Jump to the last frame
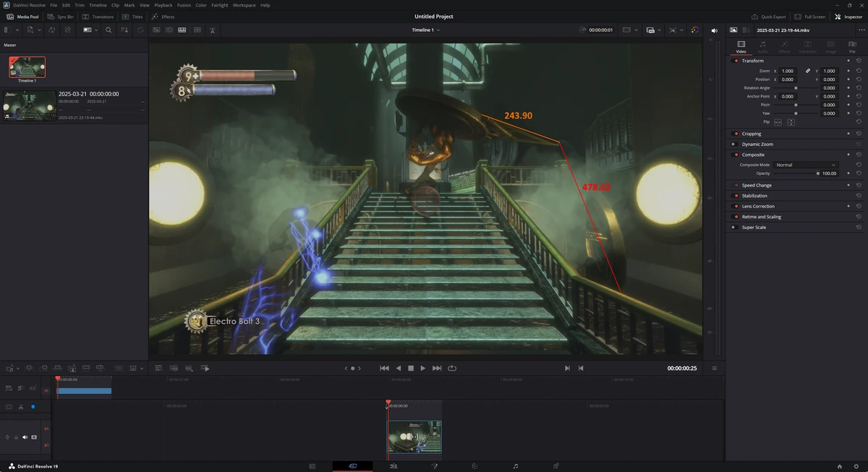This screenshot has width=868, height=472. point(437,368)
